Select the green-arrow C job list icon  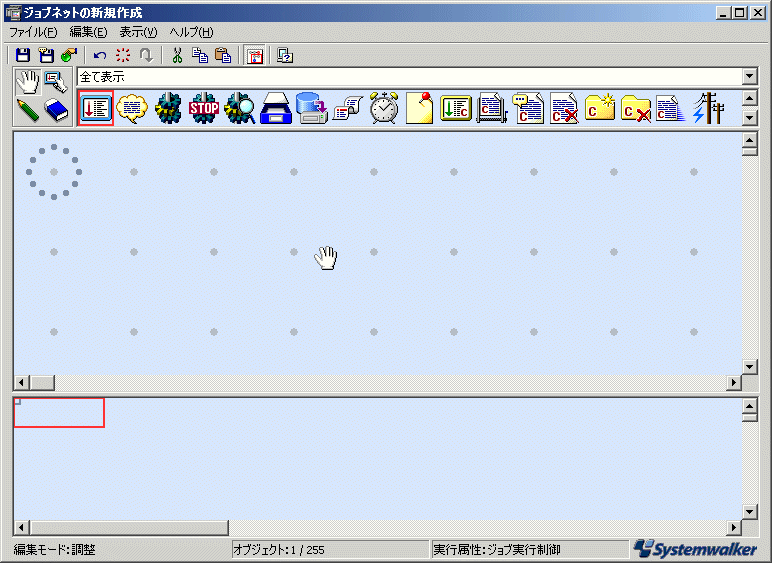click(x=456, y=108)
